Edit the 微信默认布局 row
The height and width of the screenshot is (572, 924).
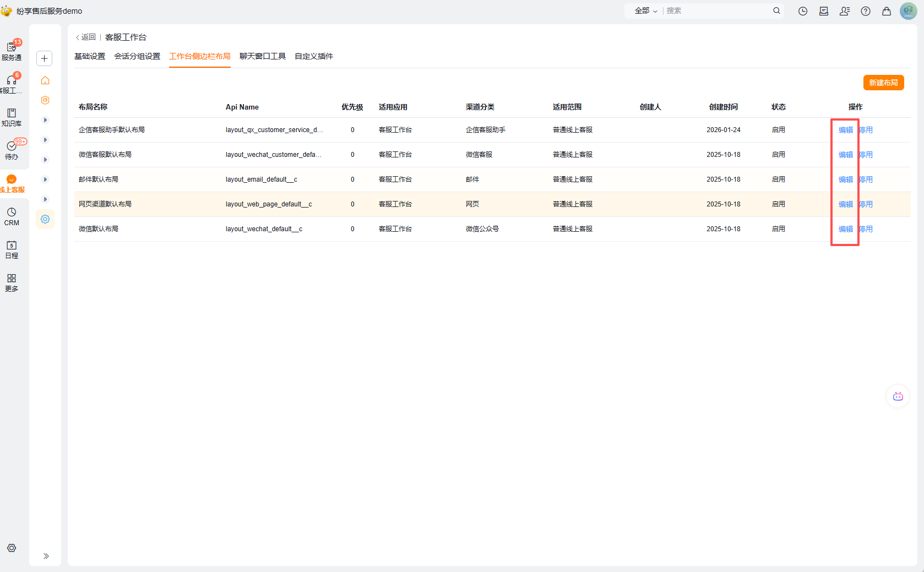click(x=846, y=229)
